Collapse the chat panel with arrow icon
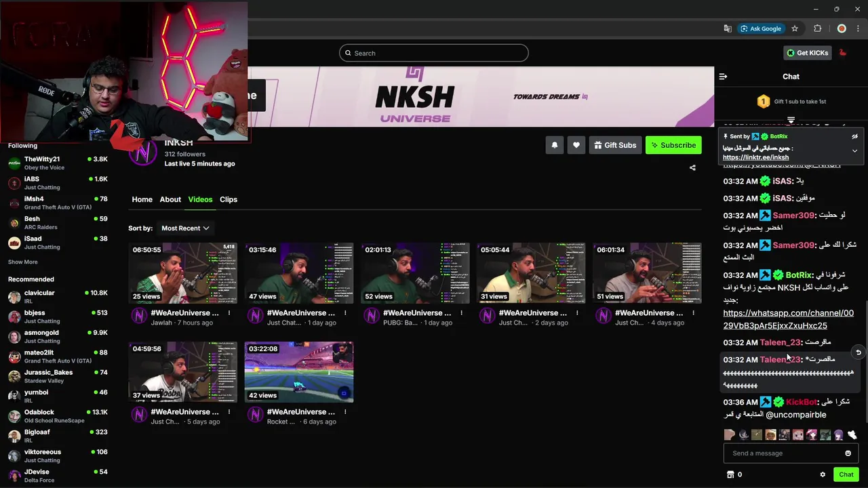This screenshot has width=868, height=488. [723, 77]
